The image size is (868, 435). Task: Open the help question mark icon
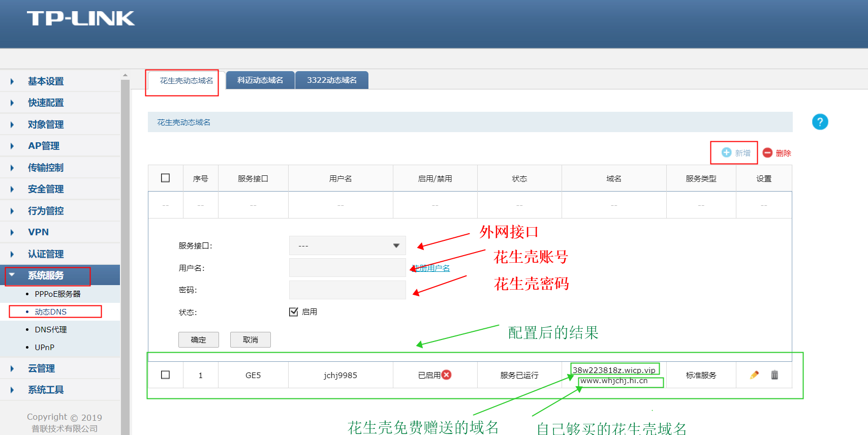tap(820, 122)
